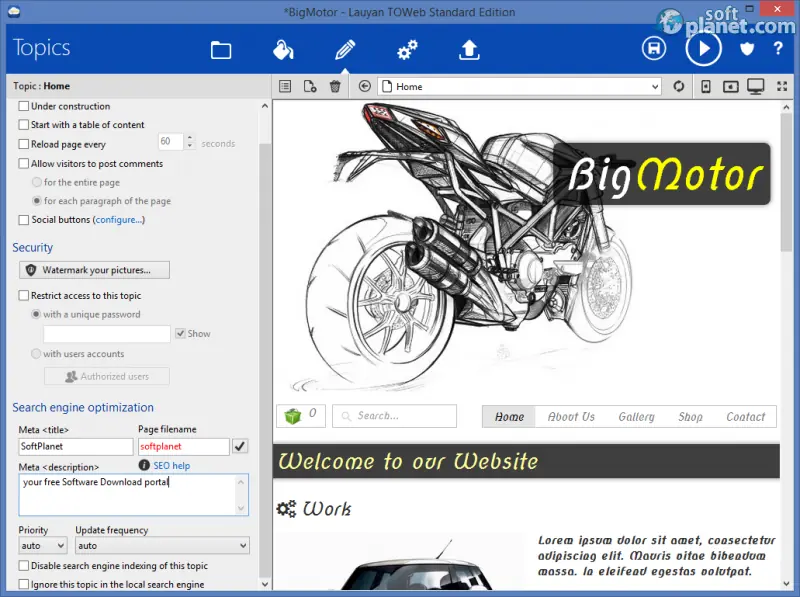Open the Update frequency dropdown
The width and height of the screenshot is (800, 597).
pos(162,545)
